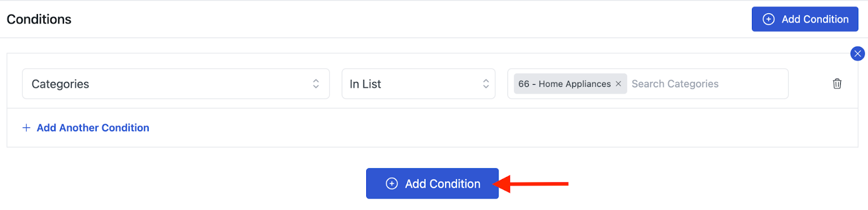The image size is (868, 210).
Task: Click the In List text label
Action: click(365, 84)
